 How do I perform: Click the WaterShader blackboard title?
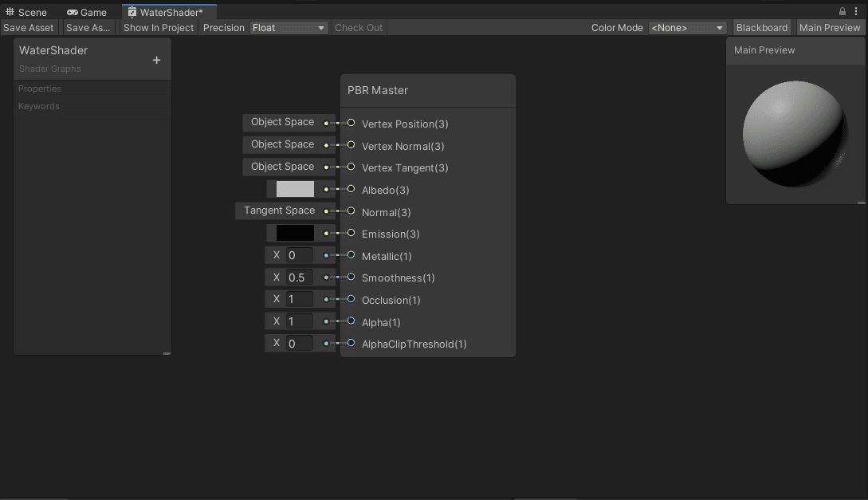(x=53, y=50)
